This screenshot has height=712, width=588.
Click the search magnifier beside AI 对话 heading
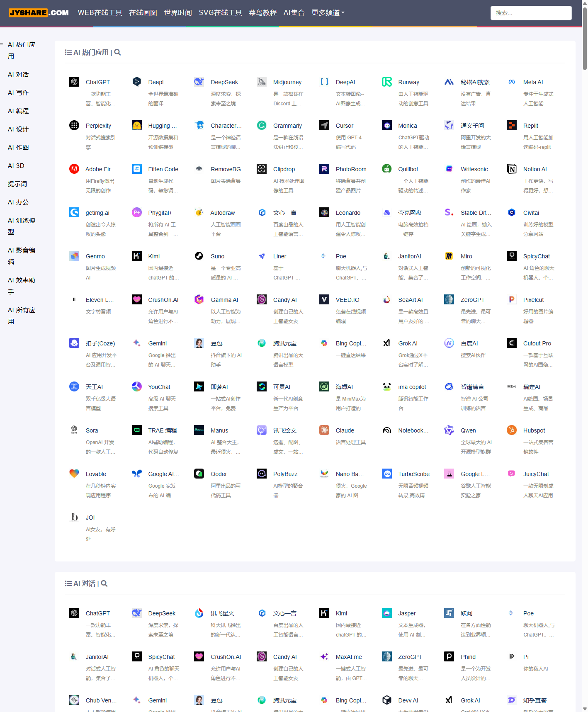point(104,584)
